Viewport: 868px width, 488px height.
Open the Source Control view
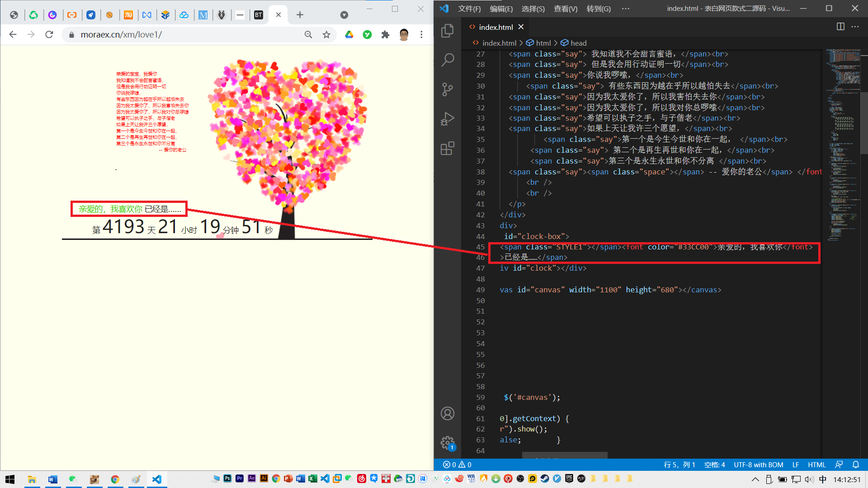click(x=447, y=89)
